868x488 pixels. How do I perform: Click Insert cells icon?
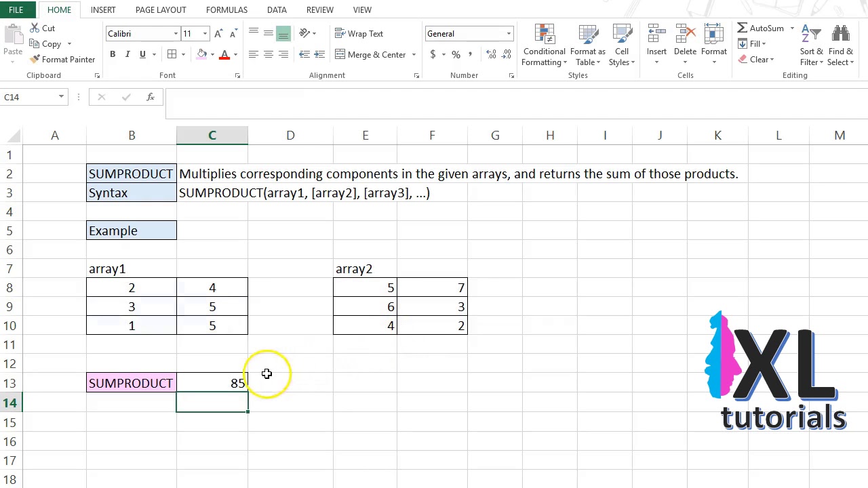click(656, 34)
